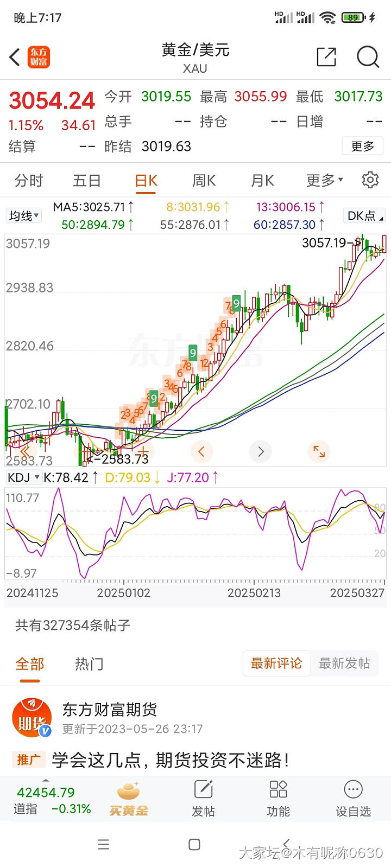Expand the 更多 chart period dropdown
This screenshot has width=391, height=868.
[x=325, y=180]
